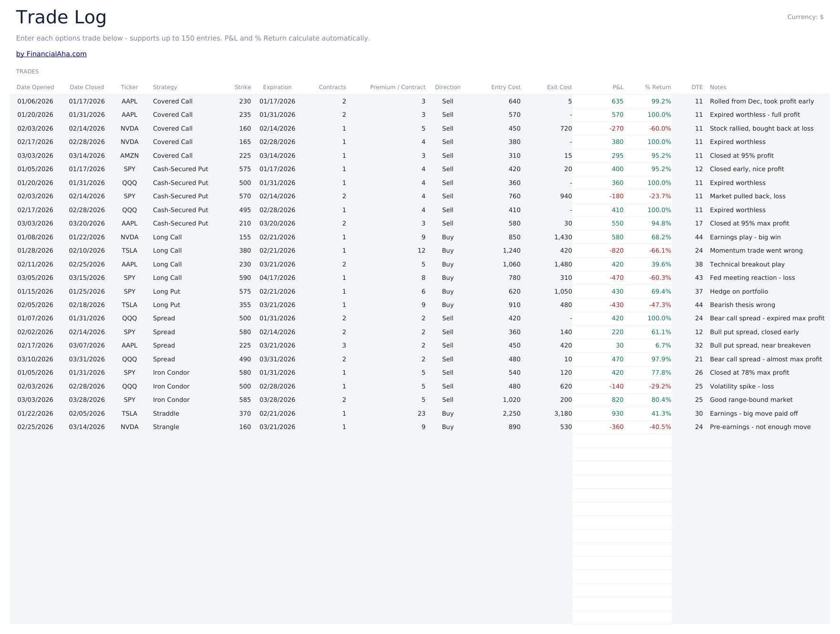The width and height of the screenshot is (840, 634).
Task: Click the 3,180 exit cost cell
Action: click(x=563, y=414)
